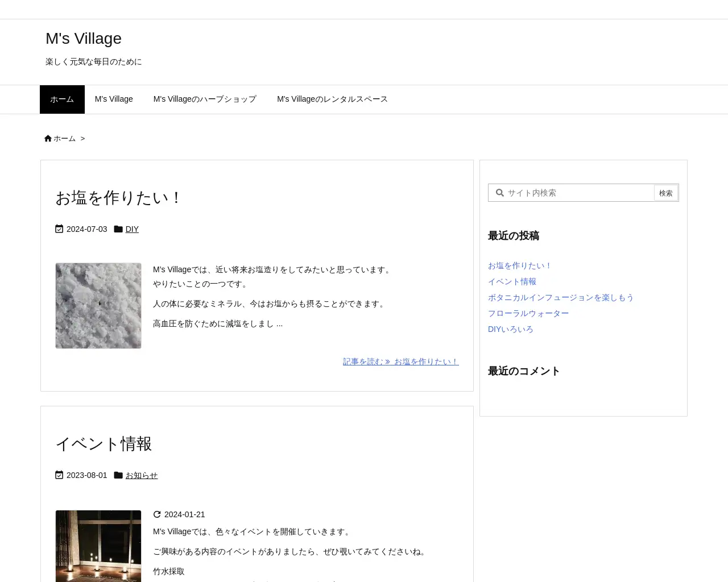The height and width of the screenshot is (582, 728).
Task: Open the article イベント情報
Action: point(103,444)
